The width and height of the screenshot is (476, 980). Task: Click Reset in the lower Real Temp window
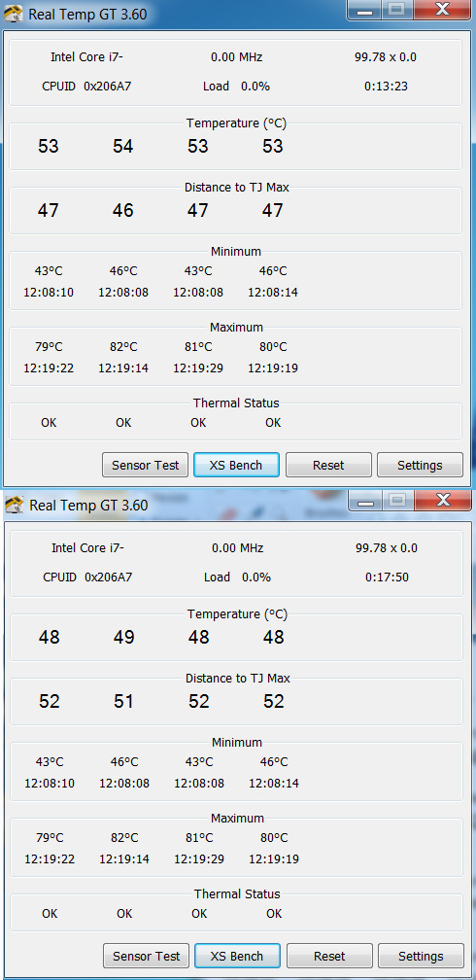pos(330,957)
